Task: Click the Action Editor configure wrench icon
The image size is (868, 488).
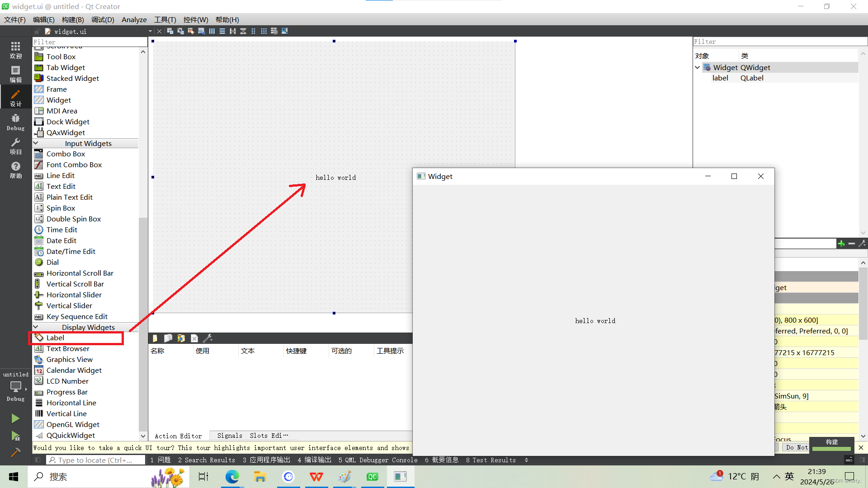Action: (208, 338)
